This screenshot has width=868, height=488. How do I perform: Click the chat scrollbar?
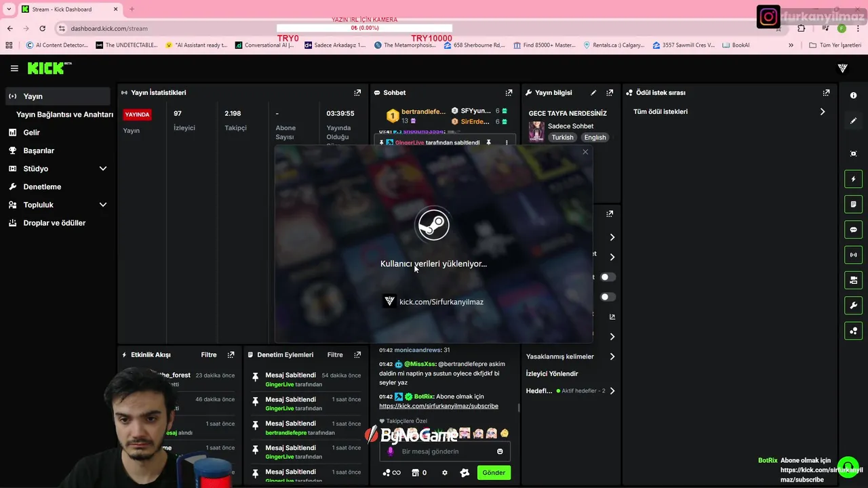[519, 408]
